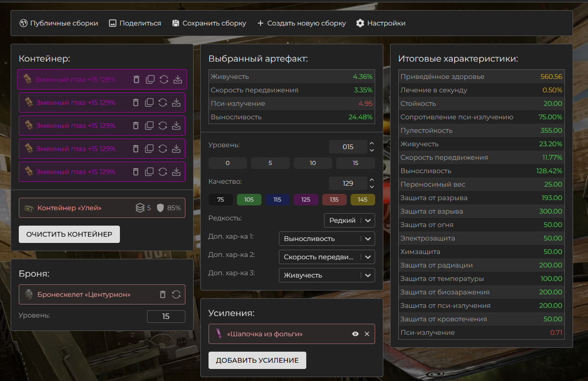Click the Сопротивление пси-излучению value 75.00%
The width and height of the screenshot is (588, 381).
(x=550, y=117)
